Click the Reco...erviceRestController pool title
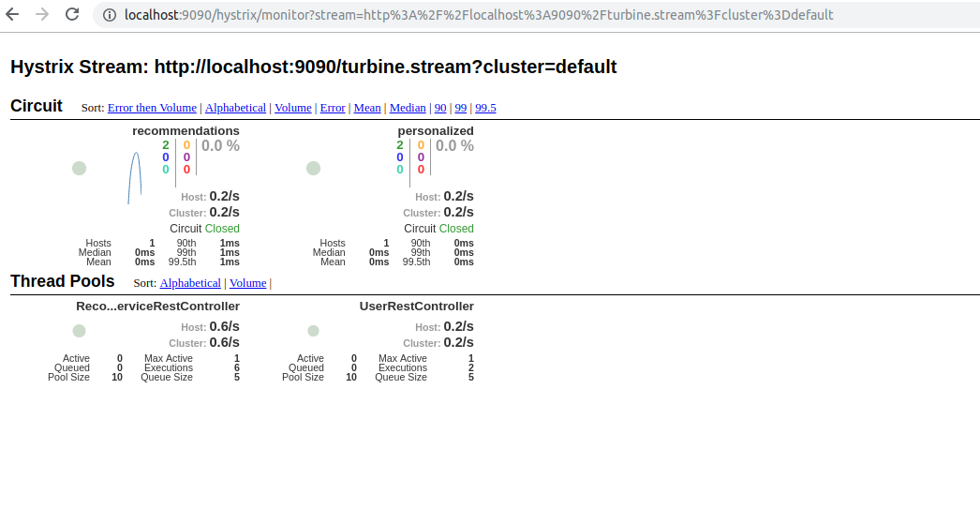 [x=158, y=306]
